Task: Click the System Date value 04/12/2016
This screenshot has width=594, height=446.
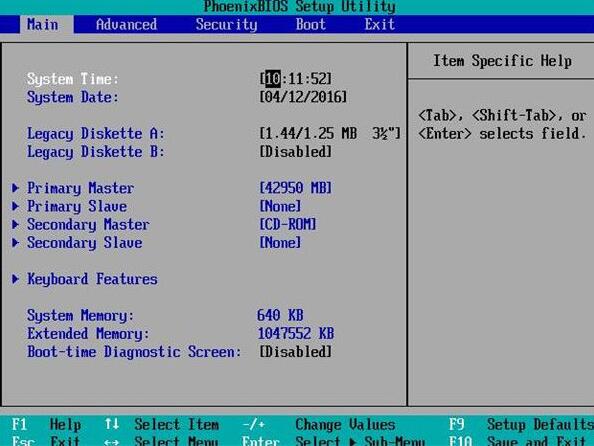Action: click(303, 97)
